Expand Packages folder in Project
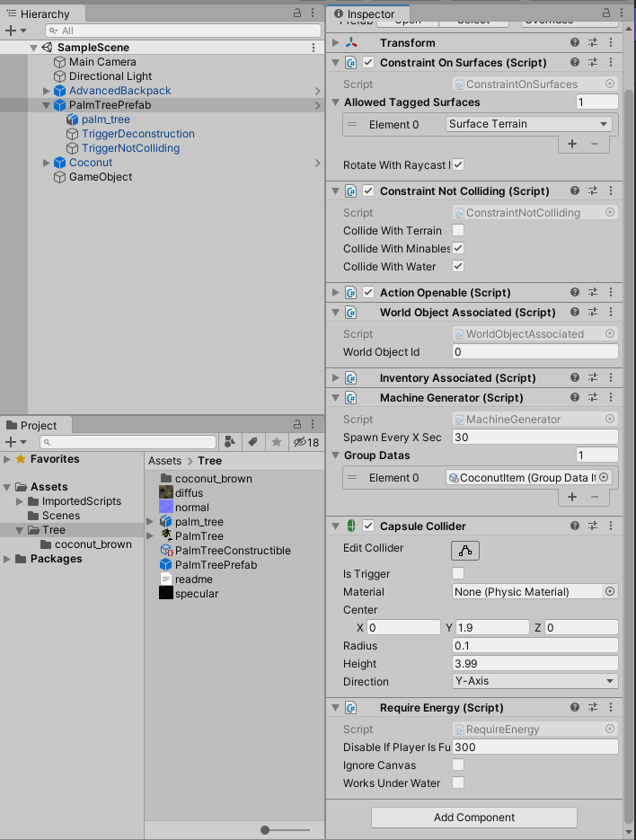The width and height of the screenshot is (636, 840). click(7, 559)
